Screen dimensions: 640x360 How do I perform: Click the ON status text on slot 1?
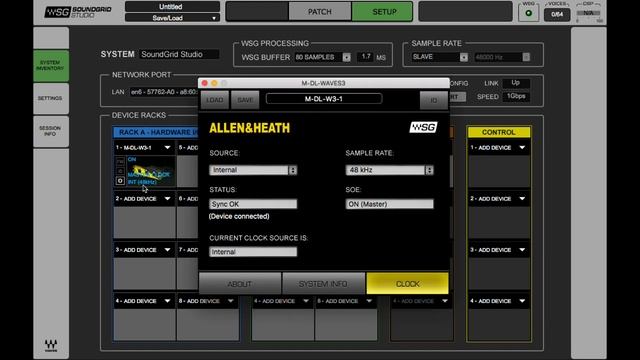pos(132,159)
